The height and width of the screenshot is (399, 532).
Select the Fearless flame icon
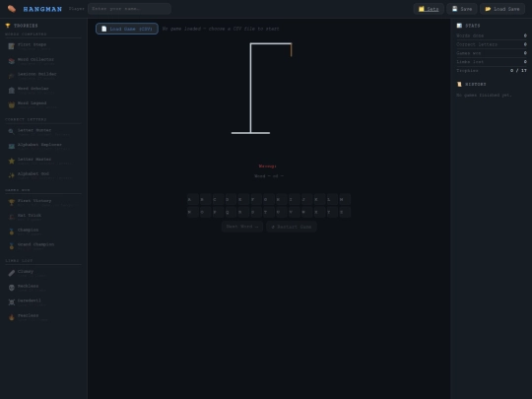pos(12,317)
